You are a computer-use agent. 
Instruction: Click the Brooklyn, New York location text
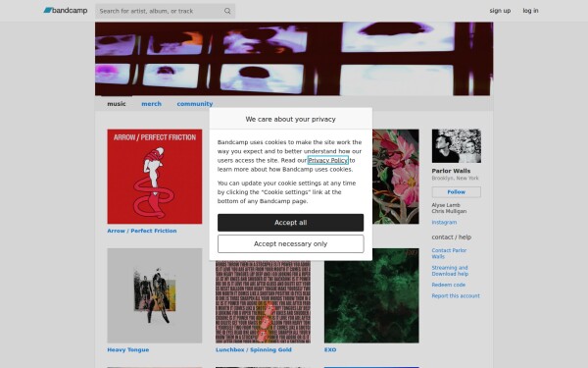point(455,178)
